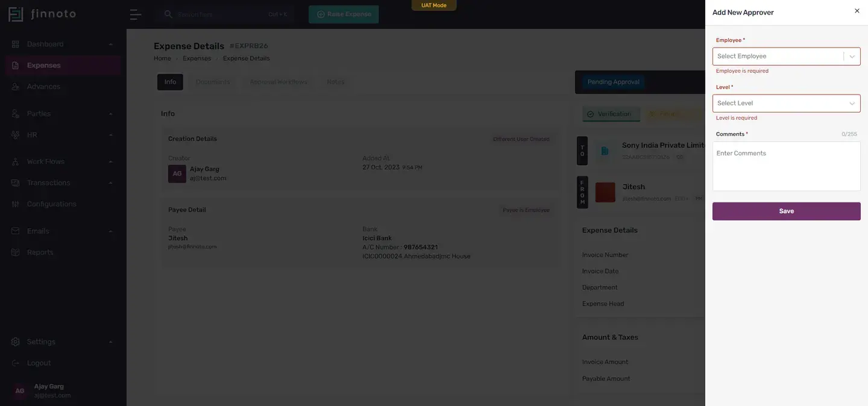Open Configurations in the sidebar

[x=63, y=204]
